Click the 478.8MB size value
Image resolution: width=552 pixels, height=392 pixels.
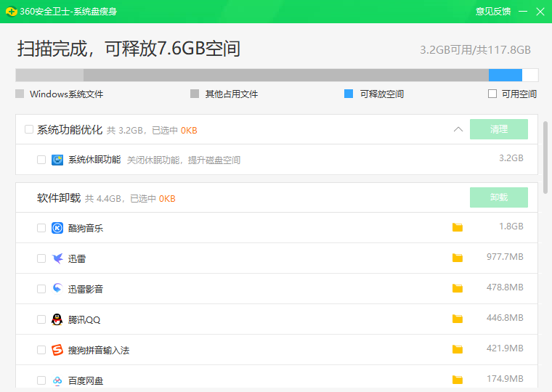[505, 287]
